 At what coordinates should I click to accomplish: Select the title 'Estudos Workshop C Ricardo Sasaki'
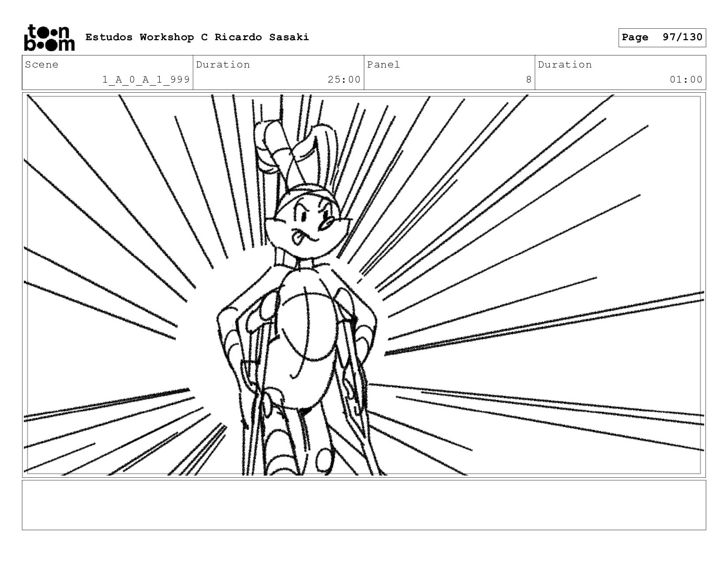click(197, 37)
